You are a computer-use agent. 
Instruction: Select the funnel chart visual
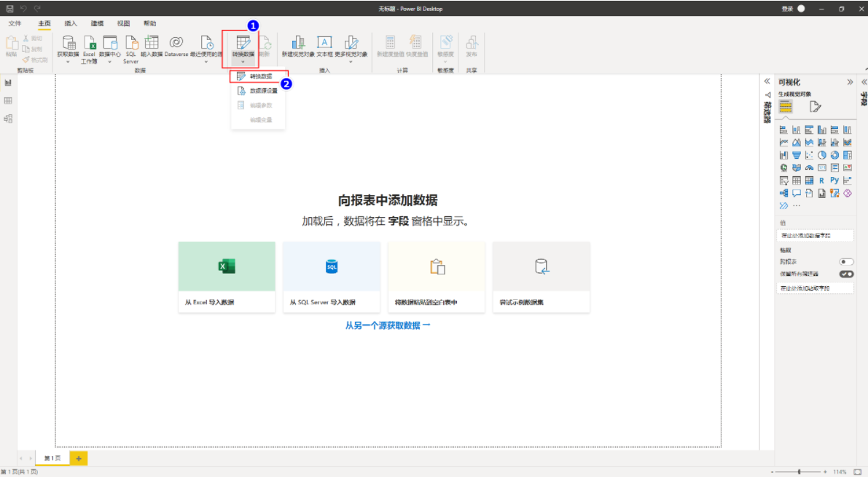click(796, 156)
